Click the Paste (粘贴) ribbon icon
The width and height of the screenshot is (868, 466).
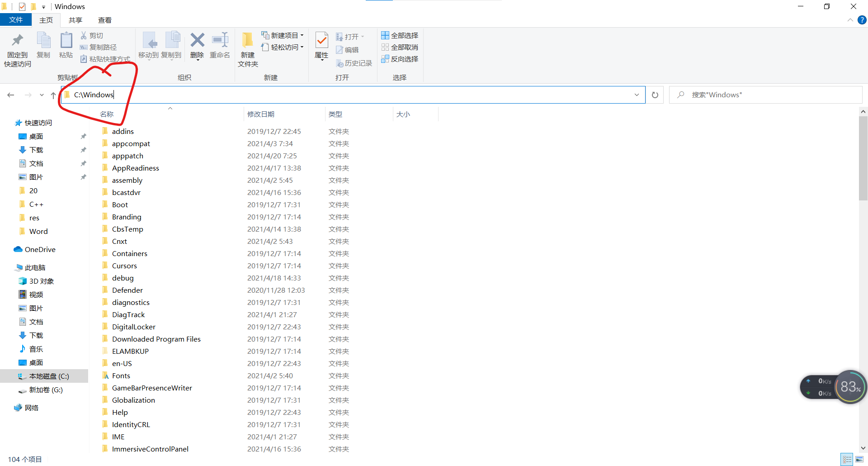[66, 41]
